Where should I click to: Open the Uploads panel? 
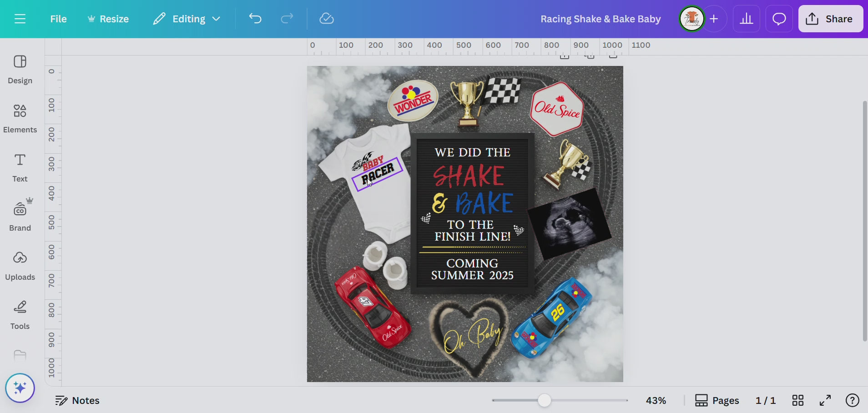click(20, 266)
